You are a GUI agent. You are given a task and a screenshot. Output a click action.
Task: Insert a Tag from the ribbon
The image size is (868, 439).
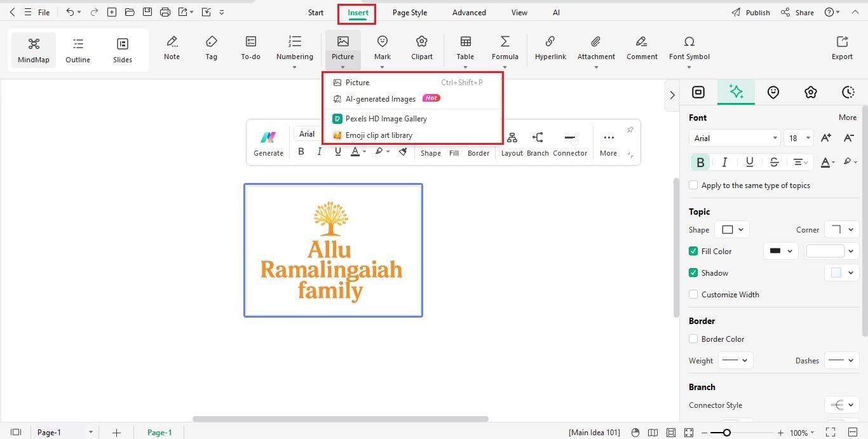click(x=211, y=48)
